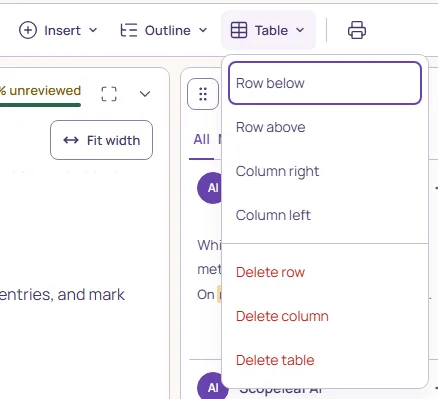Image resolution: width=438 pixels, height=399 pixels.
Task: Switch to the All tab
Action: [202, 139]
